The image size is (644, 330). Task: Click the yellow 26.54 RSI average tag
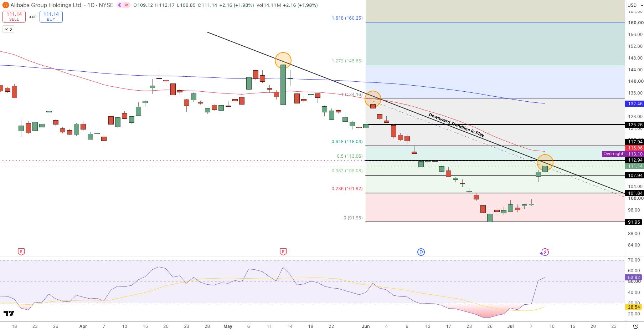tap(634, 307)
